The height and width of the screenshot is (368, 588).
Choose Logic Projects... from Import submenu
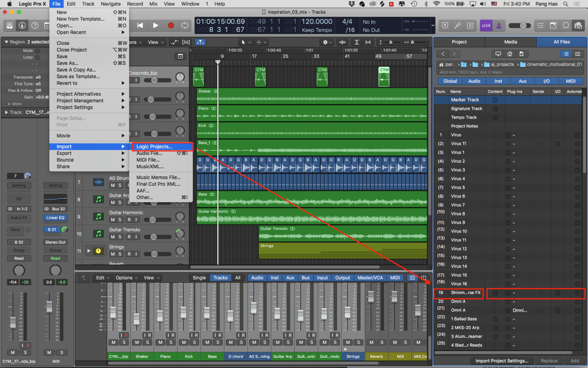tap(162, 146)
